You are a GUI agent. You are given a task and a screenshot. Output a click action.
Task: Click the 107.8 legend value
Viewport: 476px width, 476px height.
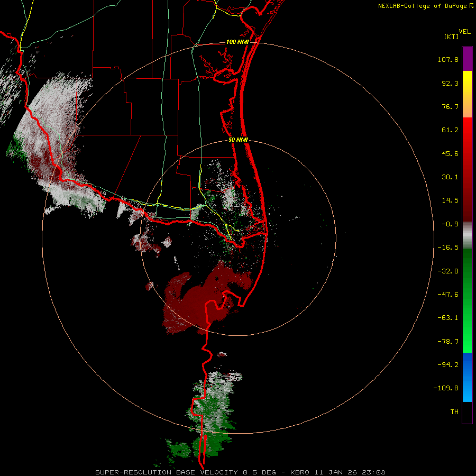tap(448, 59)
